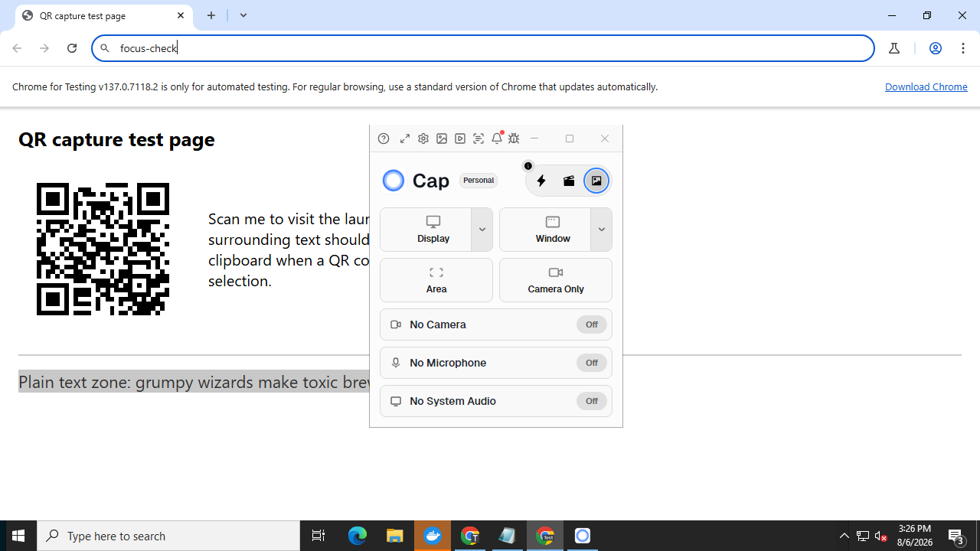Open the network icon in system tray
The image size is (980, 551).
[x=863, y=536]
